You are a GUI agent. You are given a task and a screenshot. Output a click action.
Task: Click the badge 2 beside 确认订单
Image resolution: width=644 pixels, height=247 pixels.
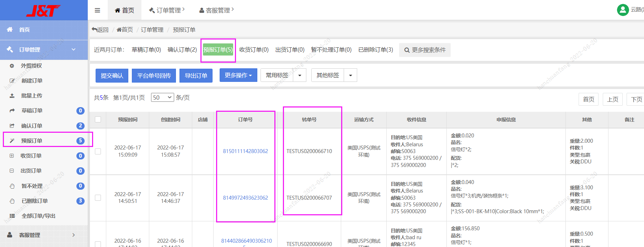[x=80, y=126]
